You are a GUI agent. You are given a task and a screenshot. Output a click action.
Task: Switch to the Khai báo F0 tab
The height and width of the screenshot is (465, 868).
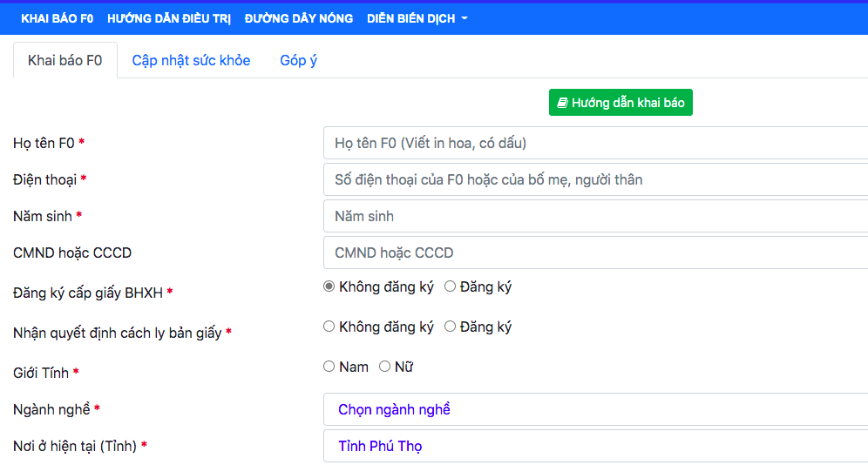pyautogui.click(x=65, y=60)
